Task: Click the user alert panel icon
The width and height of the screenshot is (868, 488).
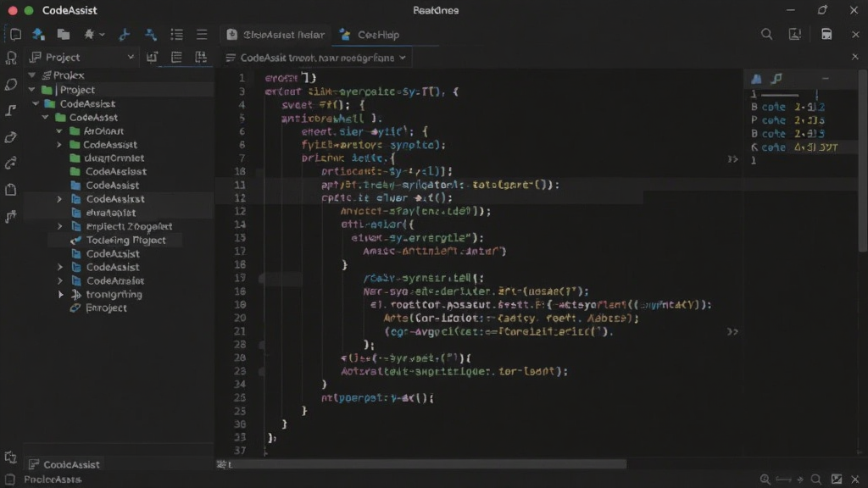Action: point(795,34)
